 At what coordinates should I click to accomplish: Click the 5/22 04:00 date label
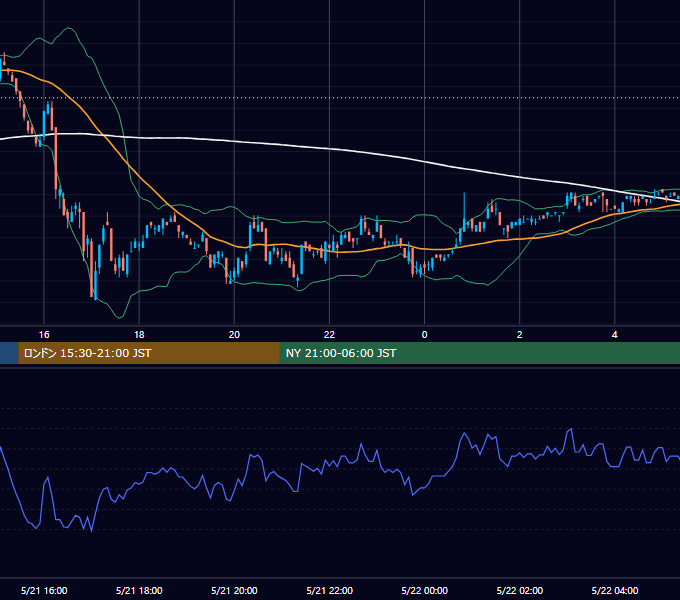(x=615, y=590)
